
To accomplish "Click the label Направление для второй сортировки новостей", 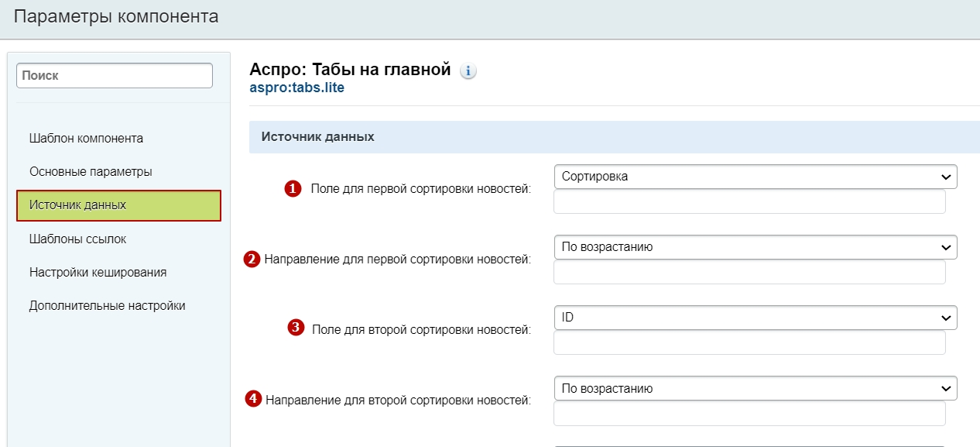I will point(398,401).
